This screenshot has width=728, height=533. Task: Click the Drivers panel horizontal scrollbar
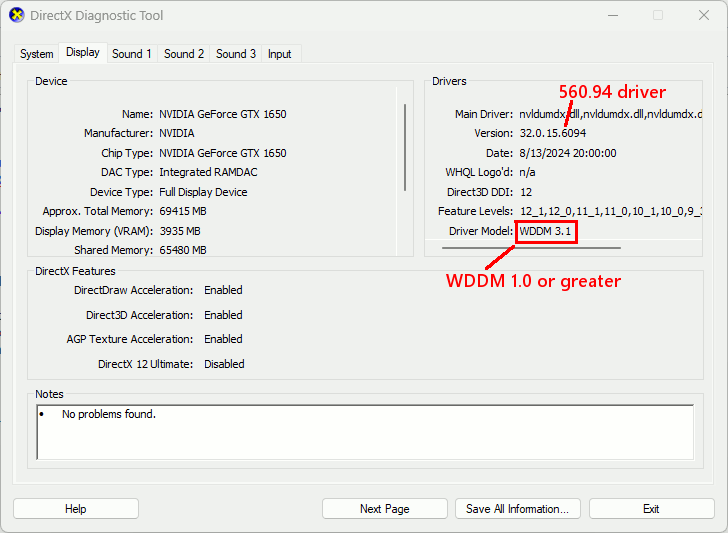coord(531,248)
